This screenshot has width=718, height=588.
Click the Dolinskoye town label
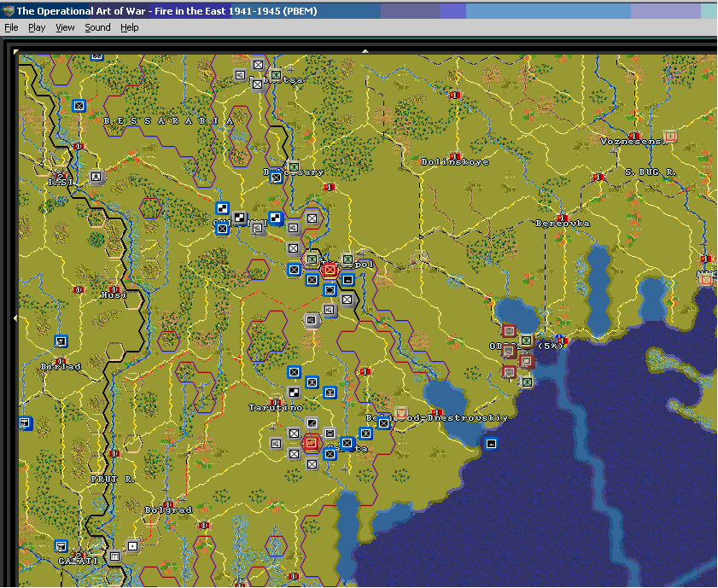455,162
